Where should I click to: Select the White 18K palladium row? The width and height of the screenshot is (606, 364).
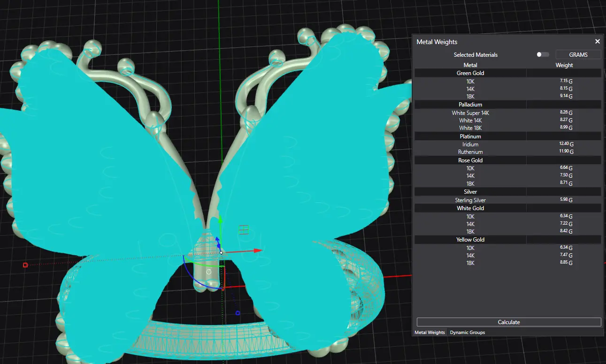(508, 128)
